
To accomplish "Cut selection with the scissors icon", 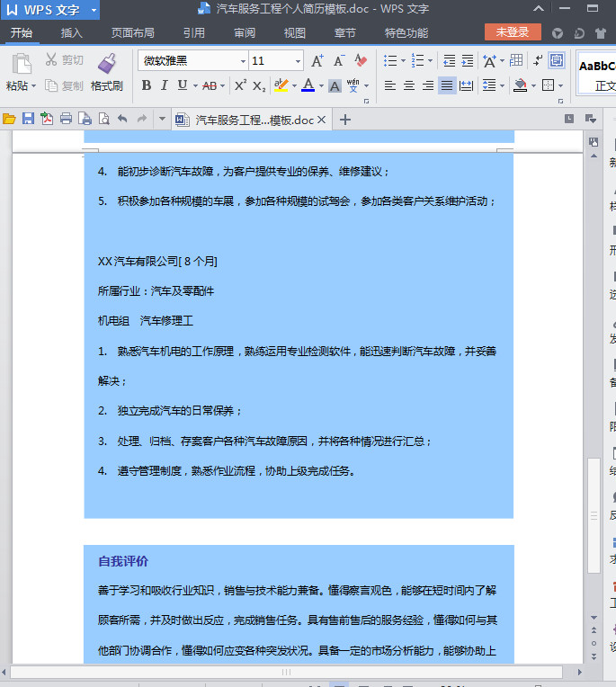I will point(51,59).
